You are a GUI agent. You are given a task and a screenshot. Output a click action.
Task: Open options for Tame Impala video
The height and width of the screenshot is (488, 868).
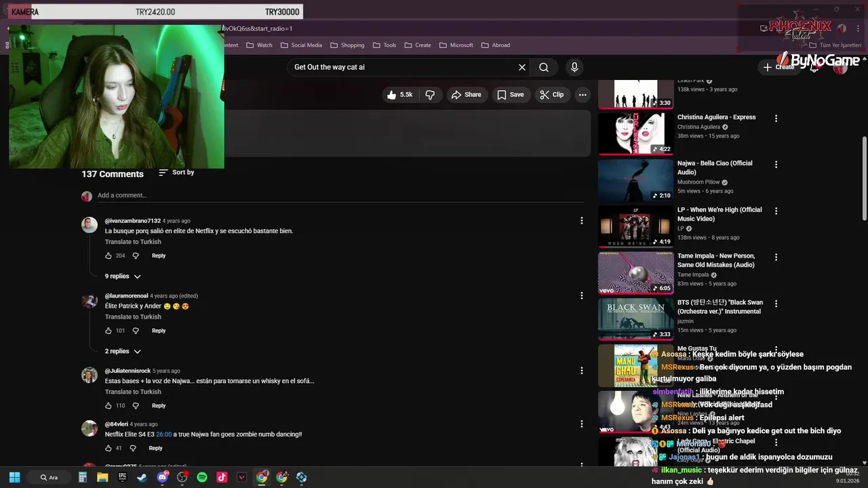pos(776,257)
